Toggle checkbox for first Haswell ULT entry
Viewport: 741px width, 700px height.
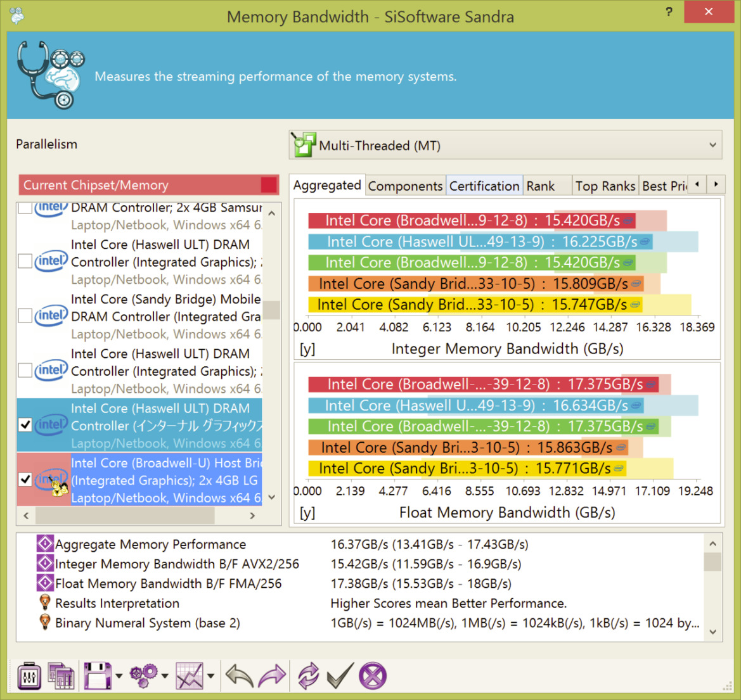25,261
